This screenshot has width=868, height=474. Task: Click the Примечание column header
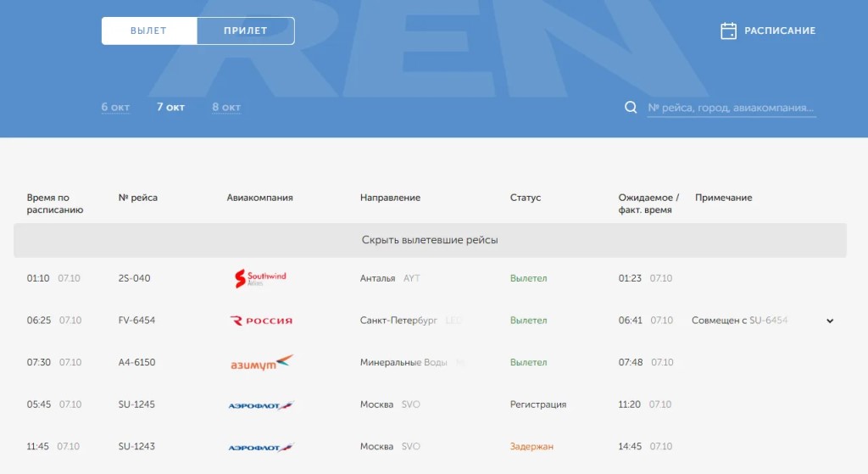(724, 198)
